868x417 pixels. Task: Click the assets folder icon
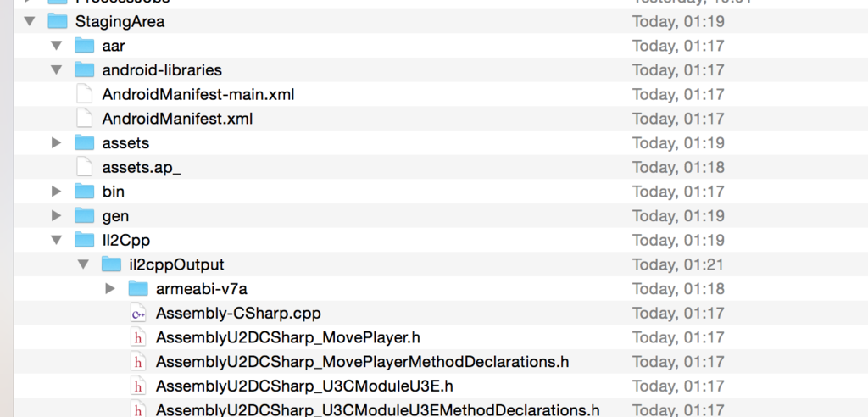click(x=84, y=143)
